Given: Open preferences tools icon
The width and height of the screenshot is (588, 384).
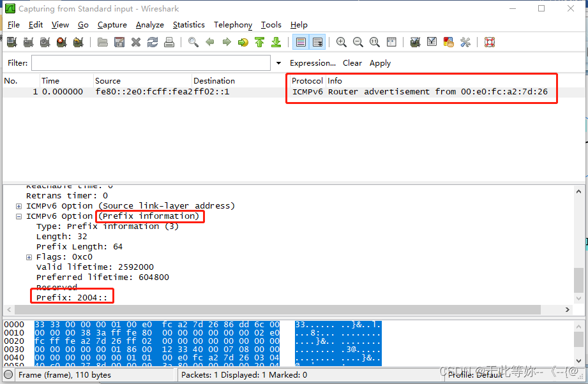Looking at the screenshot, I should pos(465,42).
